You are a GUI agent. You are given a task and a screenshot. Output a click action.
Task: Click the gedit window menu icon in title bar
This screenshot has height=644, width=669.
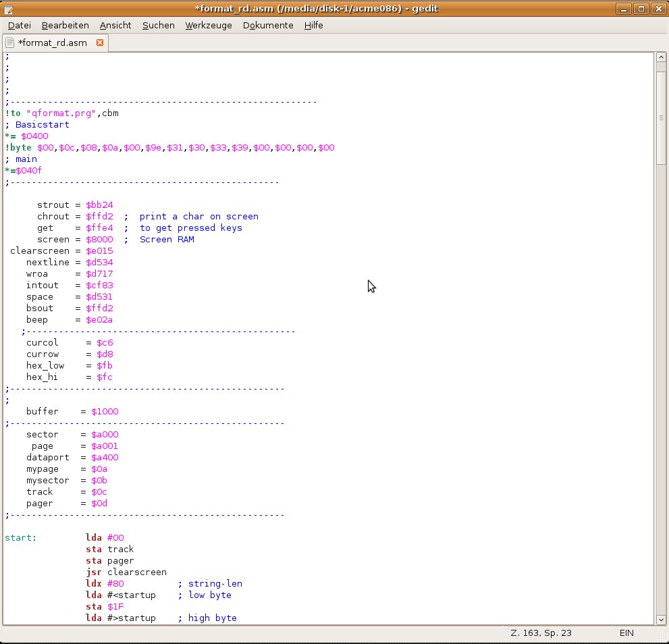(x=8, y=9)
